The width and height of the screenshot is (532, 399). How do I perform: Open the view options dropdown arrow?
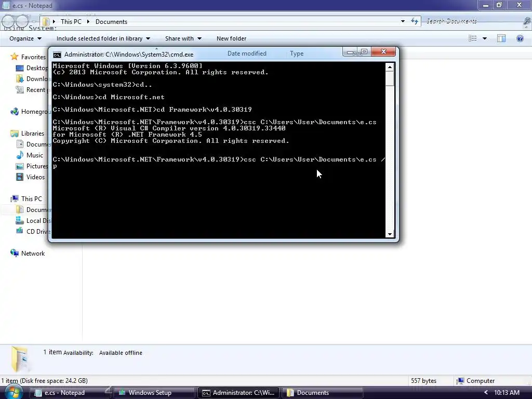tap(485, 38)
